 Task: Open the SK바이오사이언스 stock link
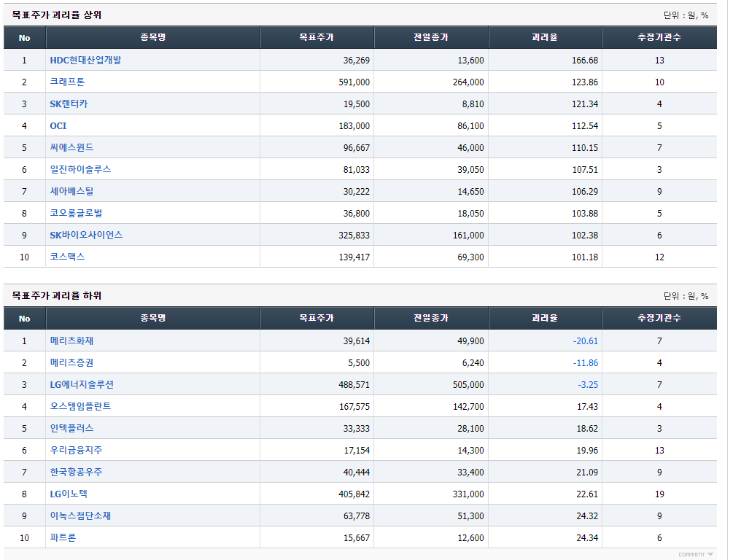click(86, 235)
